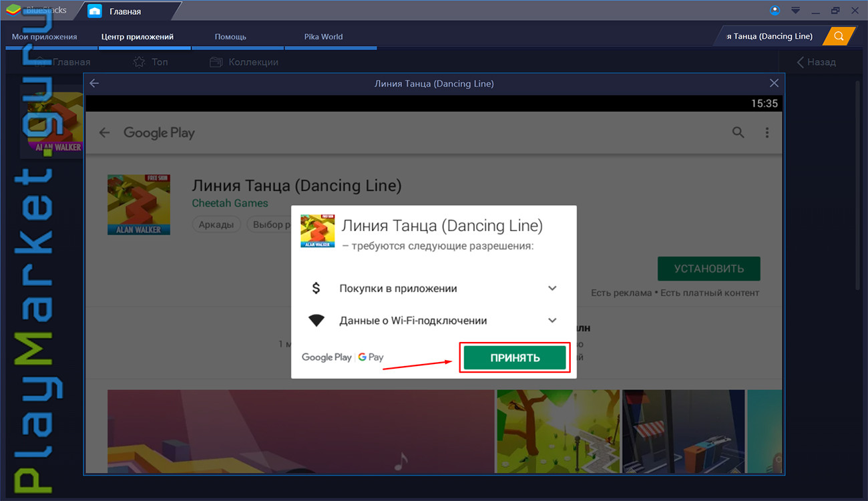Open the Pika World tab
The width and height of the screenshot is (868, 501).
323,37
